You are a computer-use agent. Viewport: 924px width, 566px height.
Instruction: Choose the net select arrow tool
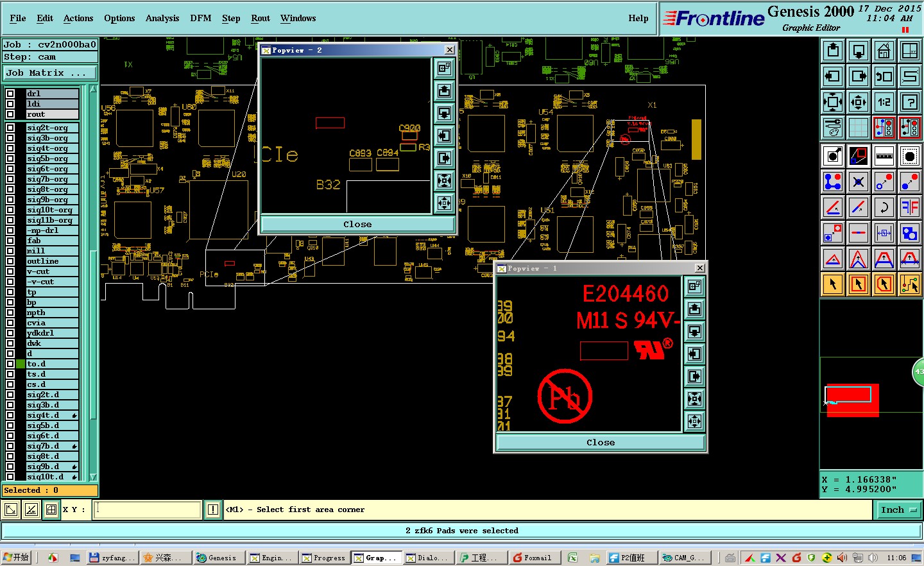pyautogui.click(x=910, y=284)
